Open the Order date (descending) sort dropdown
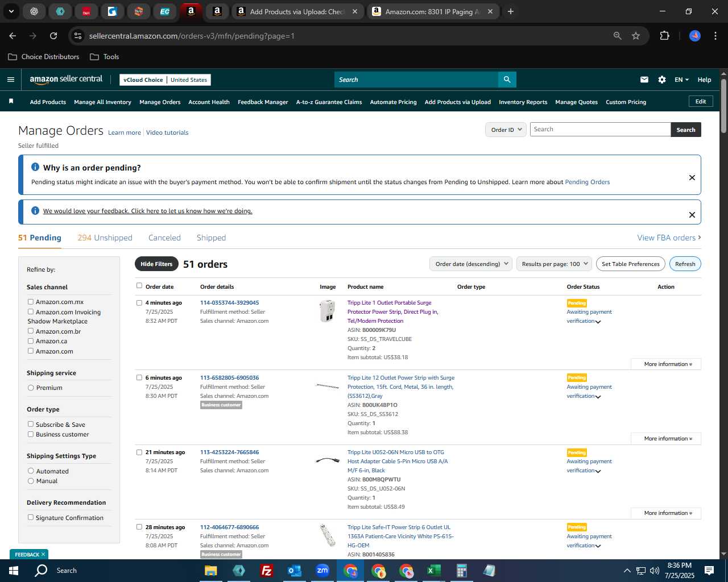Viewport: 728px width, 582px height. pyautogui.click(x=471, y=264)
